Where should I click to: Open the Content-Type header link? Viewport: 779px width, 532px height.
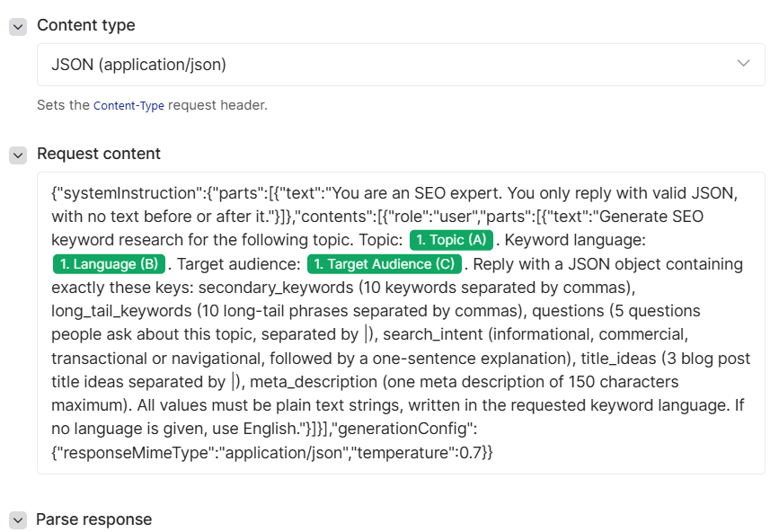pos(128,106)
